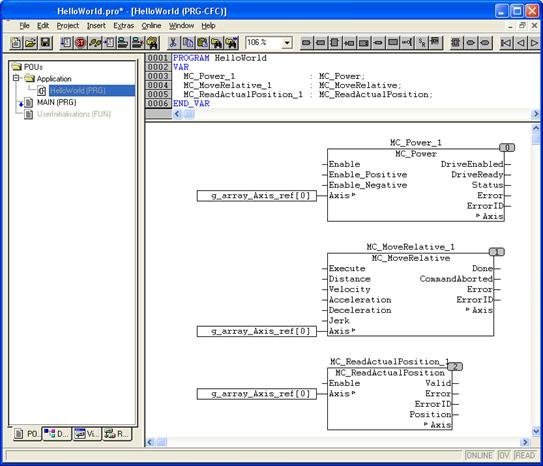Click the previous left triangle navigation icon
This screenshot has height=466, width=543.
pos(520,43)
